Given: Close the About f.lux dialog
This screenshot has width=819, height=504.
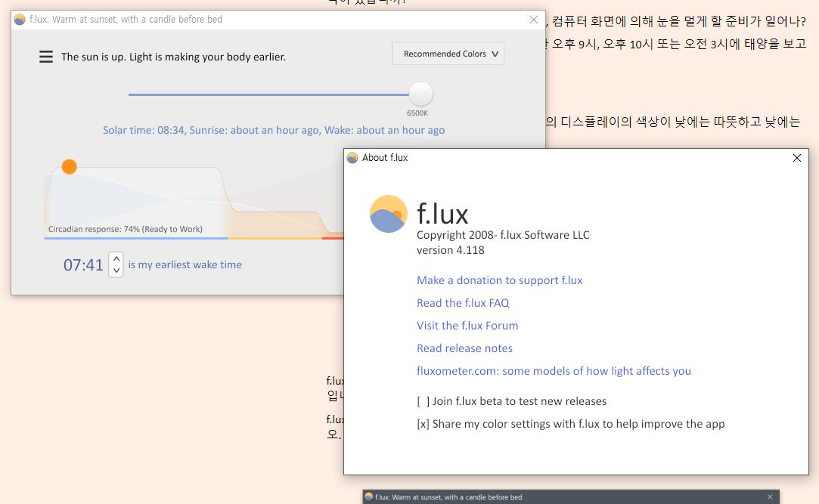Looking at the screenshot, I should coord(796,158).
